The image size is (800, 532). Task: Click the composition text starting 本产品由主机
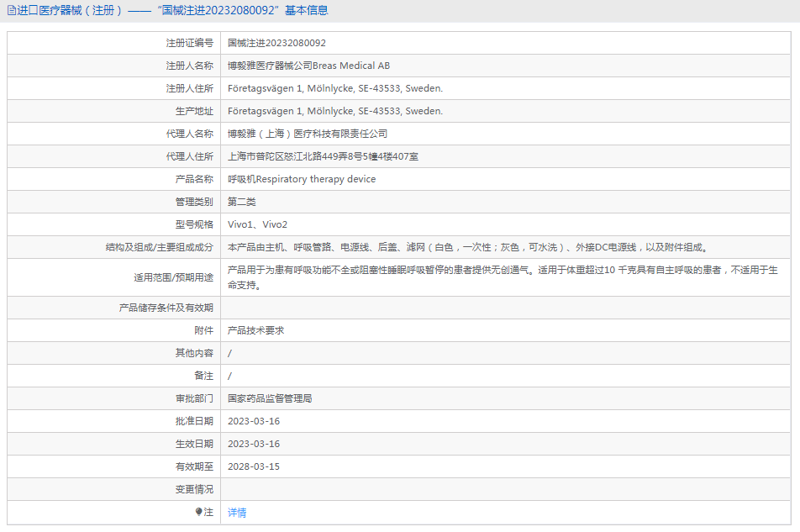click(x=467, y=247)
